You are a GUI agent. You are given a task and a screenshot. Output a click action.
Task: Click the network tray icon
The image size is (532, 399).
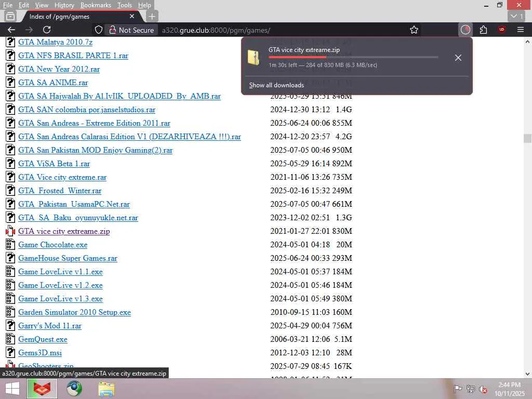470,389
